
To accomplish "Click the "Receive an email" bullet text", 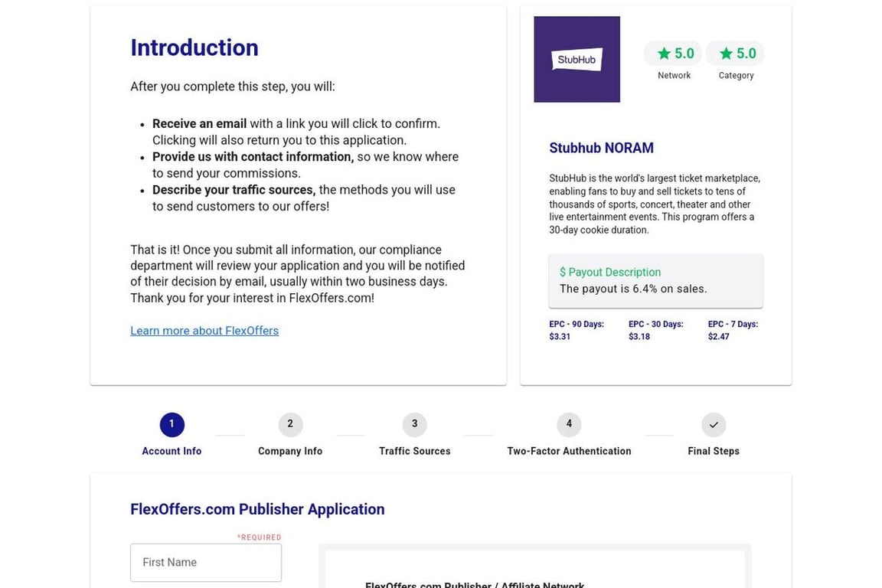I will click(199, 124).
